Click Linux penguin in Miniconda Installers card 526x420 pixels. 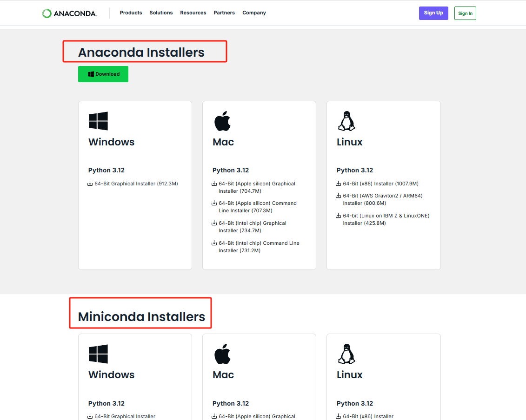(x=346, y=354)
